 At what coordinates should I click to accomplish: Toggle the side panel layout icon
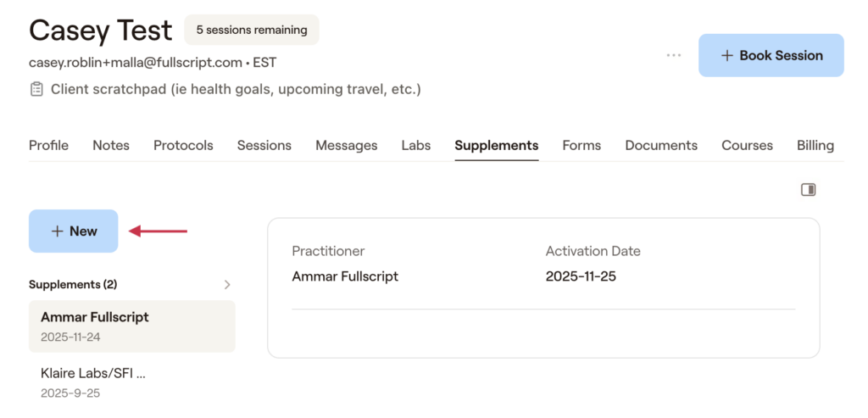(x=808, y=190)
